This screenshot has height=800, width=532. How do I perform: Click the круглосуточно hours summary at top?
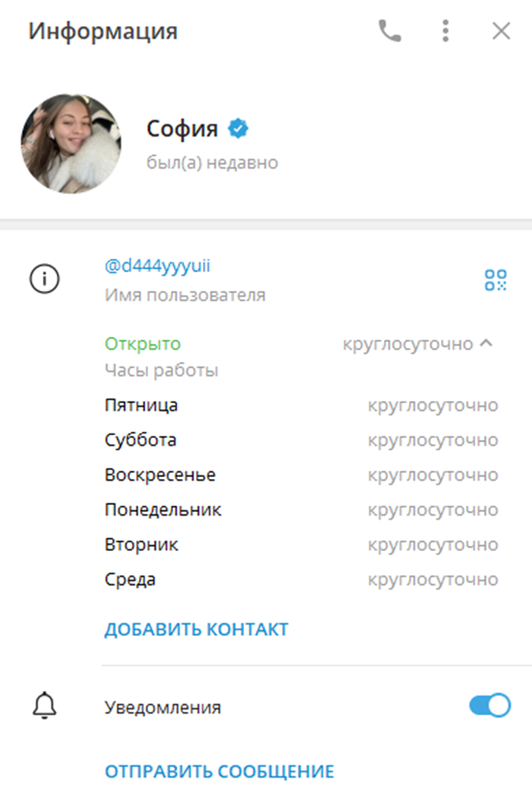point(407,344)
